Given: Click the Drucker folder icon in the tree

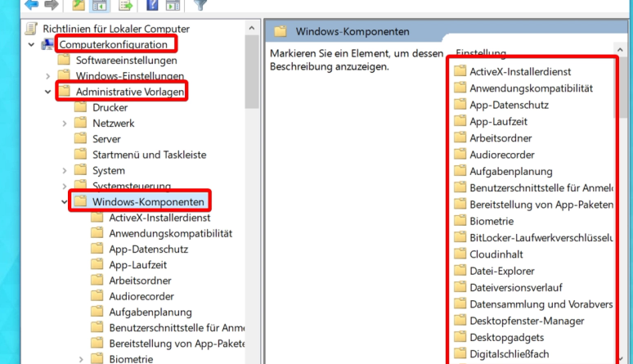Looking at the screenshot, I should point(80,107).
